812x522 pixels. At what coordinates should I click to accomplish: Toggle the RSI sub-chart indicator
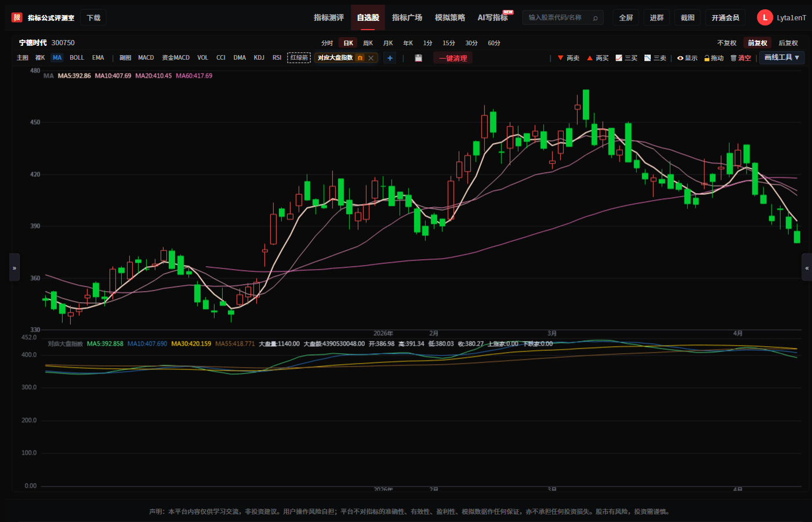[x=277, y=58]
